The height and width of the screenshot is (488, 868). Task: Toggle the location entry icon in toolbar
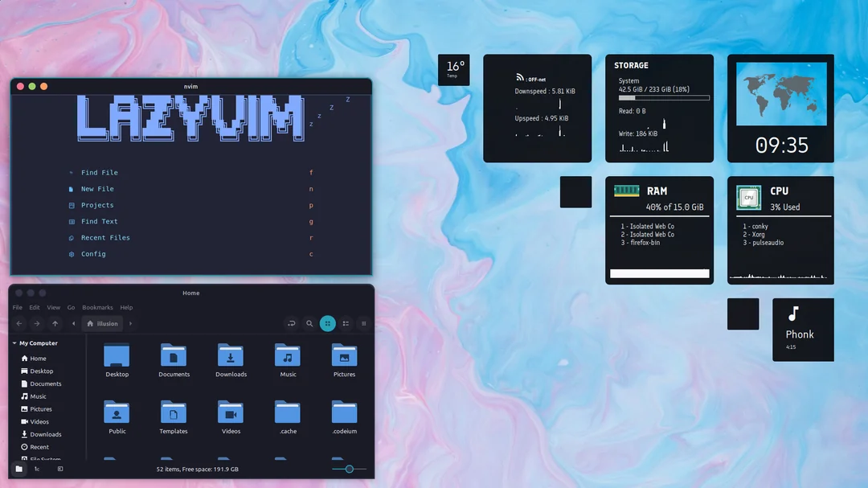292,323
